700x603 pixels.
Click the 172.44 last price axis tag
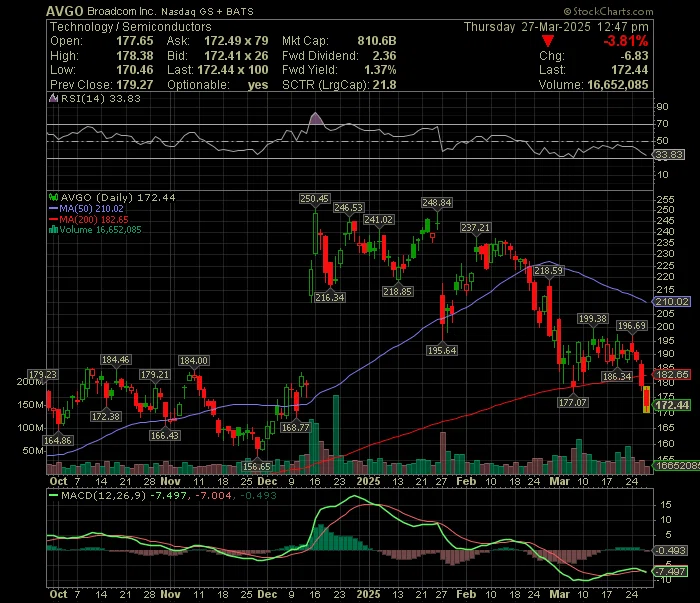coord(672,405)
